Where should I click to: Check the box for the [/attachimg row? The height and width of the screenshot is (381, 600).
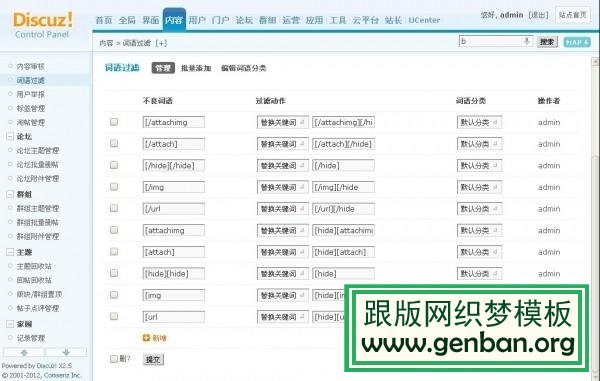(114, 122)
